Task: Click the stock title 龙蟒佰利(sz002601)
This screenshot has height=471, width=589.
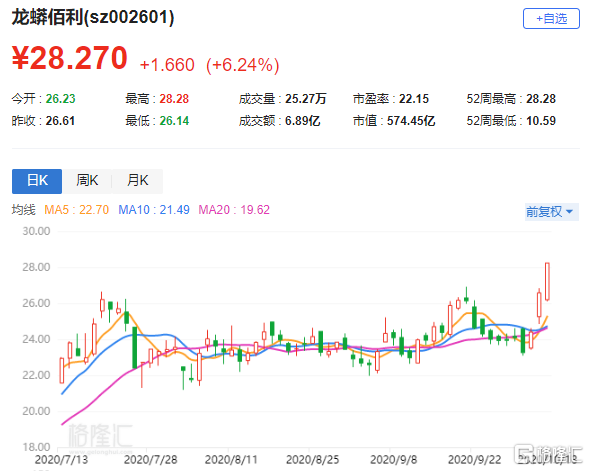Action: 93,17
